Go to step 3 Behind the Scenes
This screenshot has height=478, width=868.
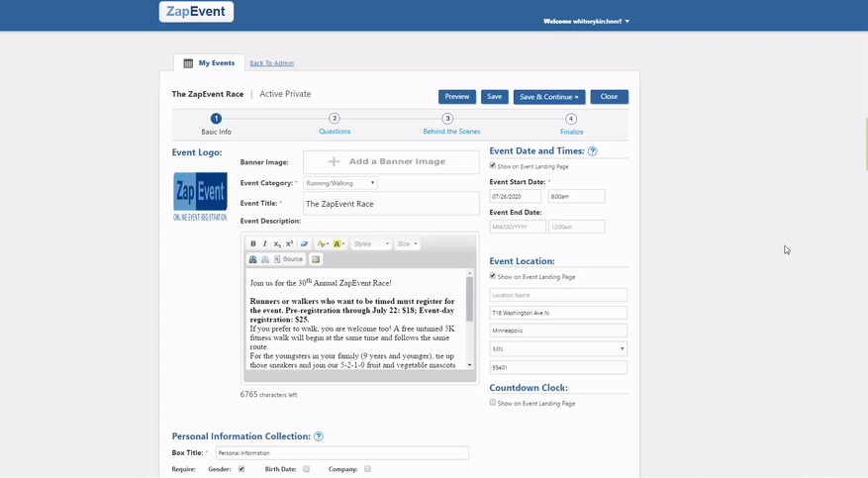coord(451,124)
